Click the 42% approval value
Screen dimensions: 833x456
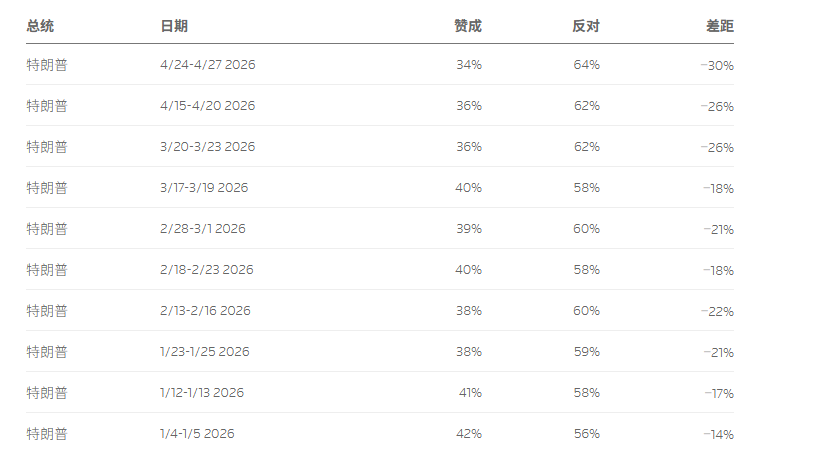pyautogui.click(x=468, y=434)
